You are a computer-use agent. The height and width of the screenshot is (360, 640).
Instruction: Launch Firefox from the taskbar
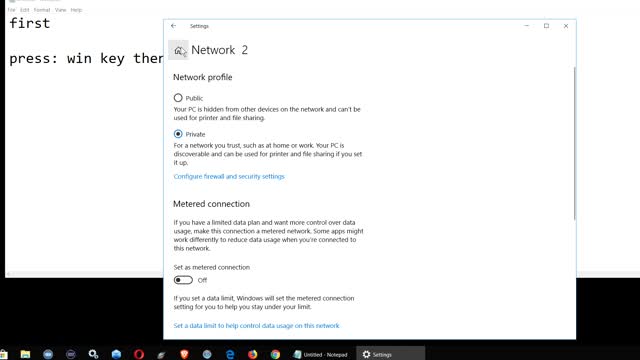[253, 354]
